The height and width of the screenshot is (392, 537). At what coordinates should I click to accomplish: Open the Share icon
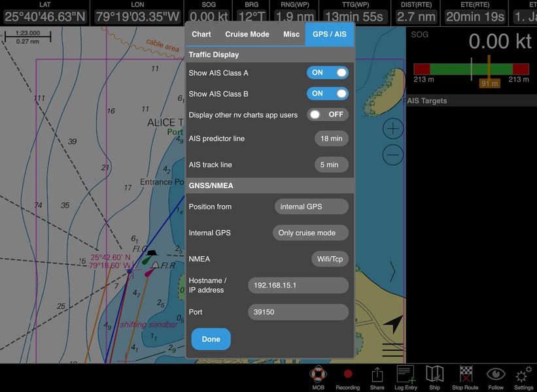[x=377, y=374]
